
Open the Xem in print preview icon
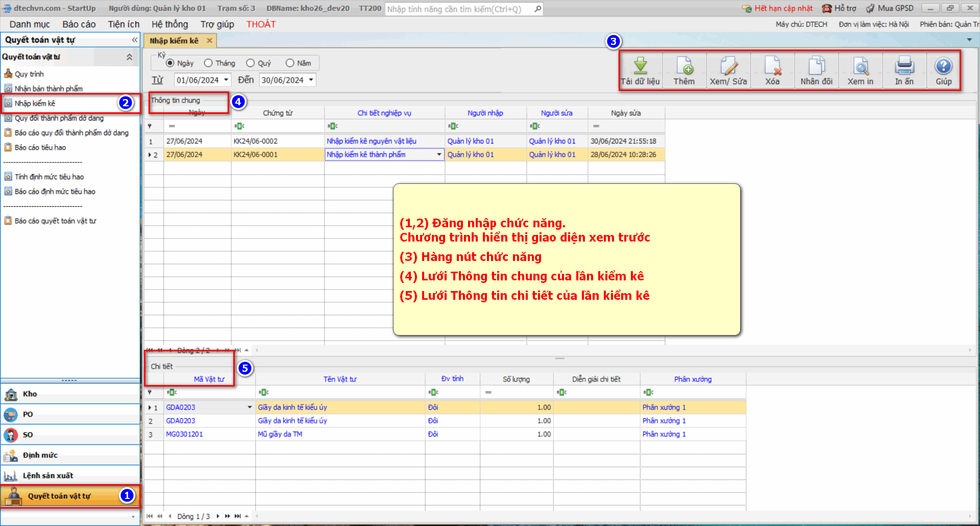[x=861, y=66]
